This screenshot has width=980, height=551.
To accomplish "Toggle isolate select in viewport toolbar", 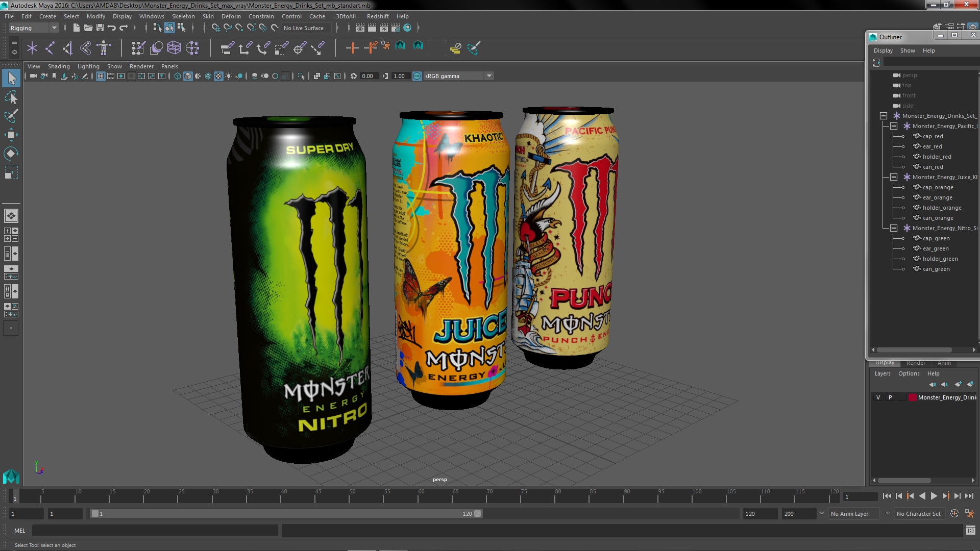I will [x=301, y=76].
